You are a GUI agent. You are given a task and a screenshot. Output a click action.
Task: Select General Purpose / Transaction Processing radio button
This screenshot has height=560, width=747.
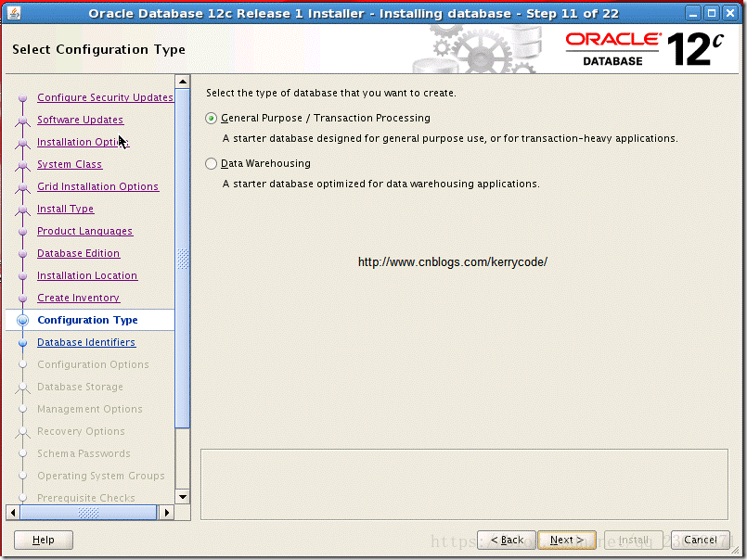click(x=211, y=118)
